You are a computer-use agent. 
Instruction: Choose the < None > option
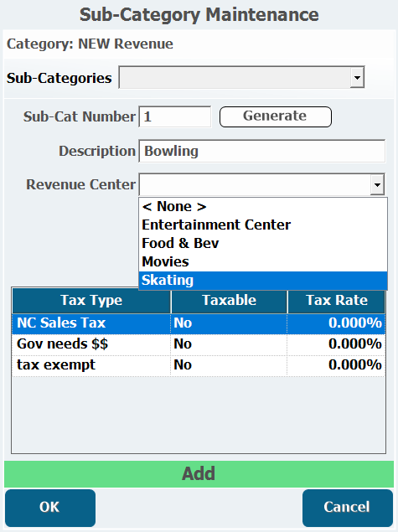(263, 207)
